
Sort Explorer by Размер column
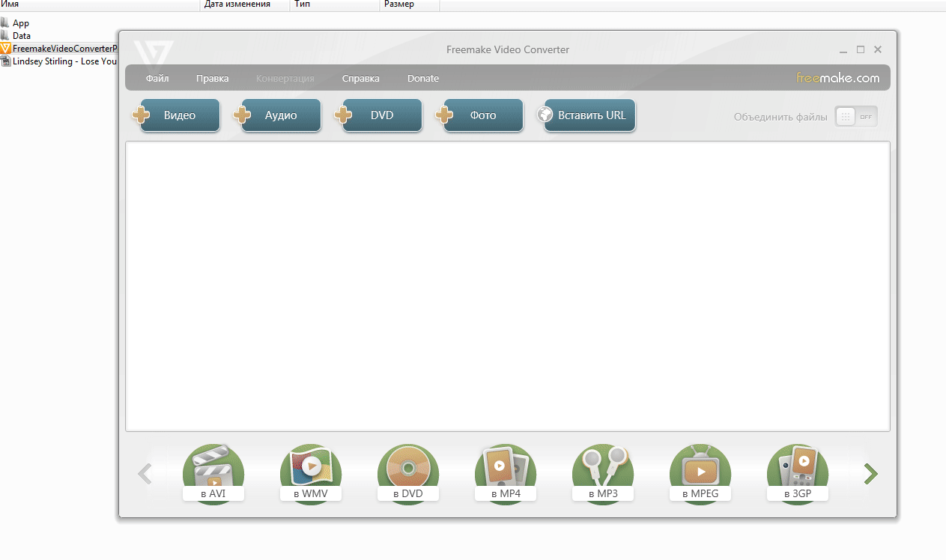pos(410,5)
